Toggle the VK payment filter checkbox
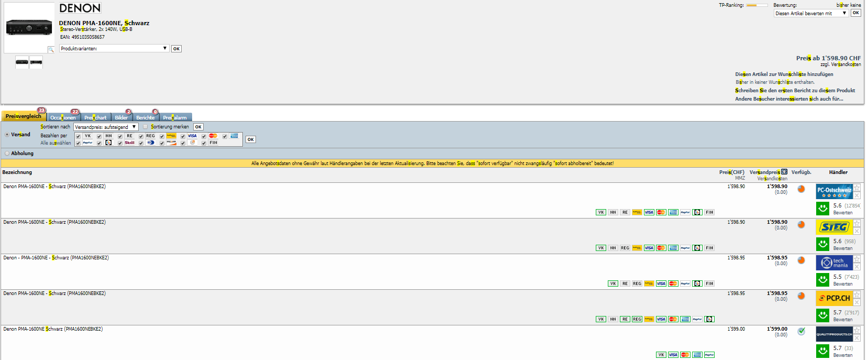This screenshot has height=360, width=868. point(78,136)
